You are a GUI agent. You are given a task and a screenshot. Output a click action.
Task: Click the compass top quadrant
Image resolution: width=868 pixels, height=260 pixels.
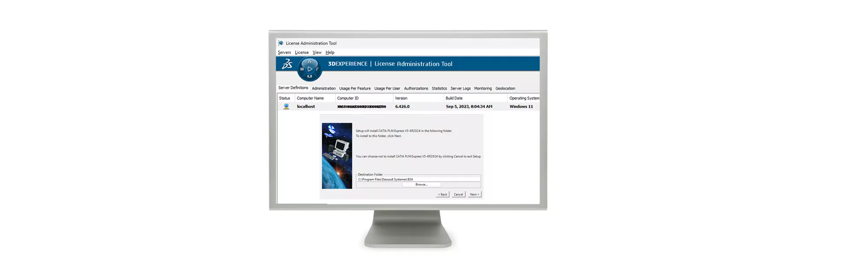pyautogui.click(x=309, y=62)
